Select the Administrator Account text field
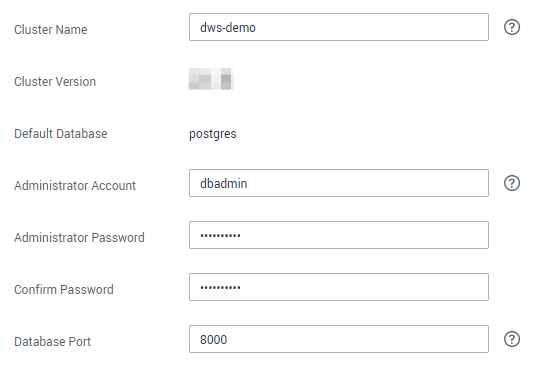 pos(339,183)
